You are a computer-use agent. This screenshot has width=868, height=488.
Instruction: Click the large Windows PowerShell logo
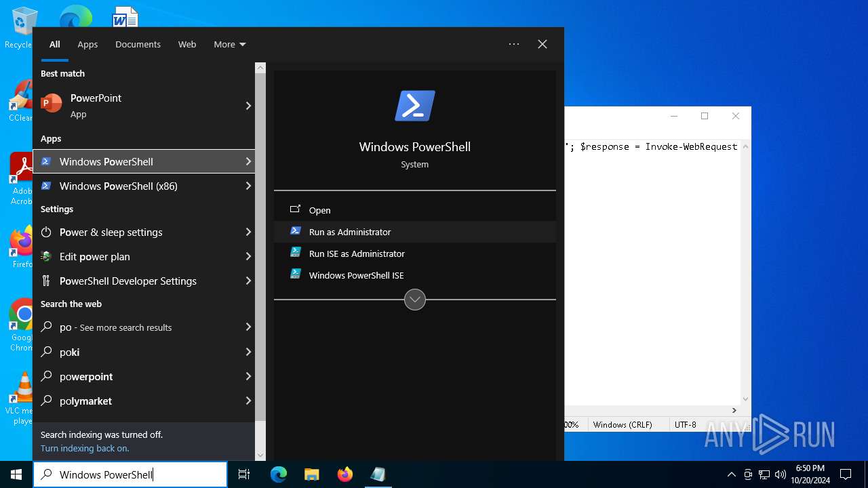pos(415,106)
